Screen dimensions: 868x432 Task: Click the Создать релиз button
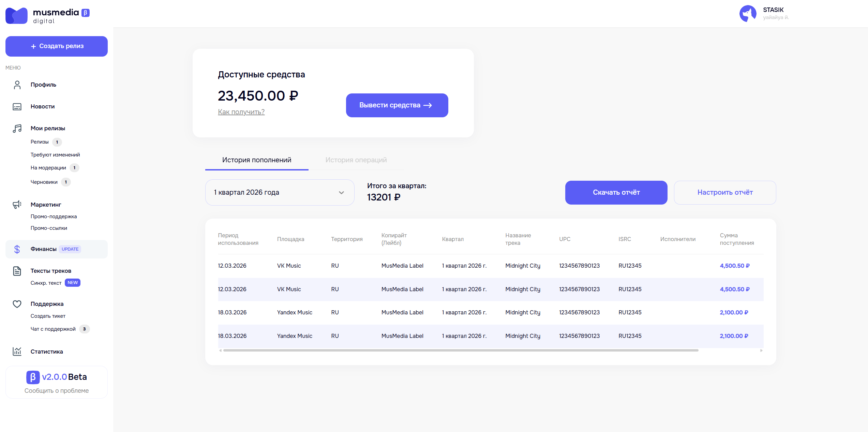point(57,46)
